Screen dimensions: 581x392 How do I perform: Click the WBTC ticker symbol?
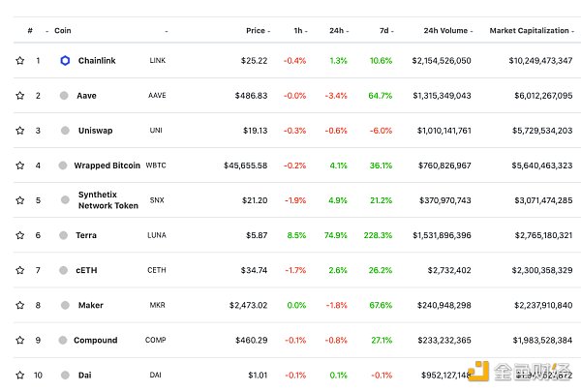156,166
